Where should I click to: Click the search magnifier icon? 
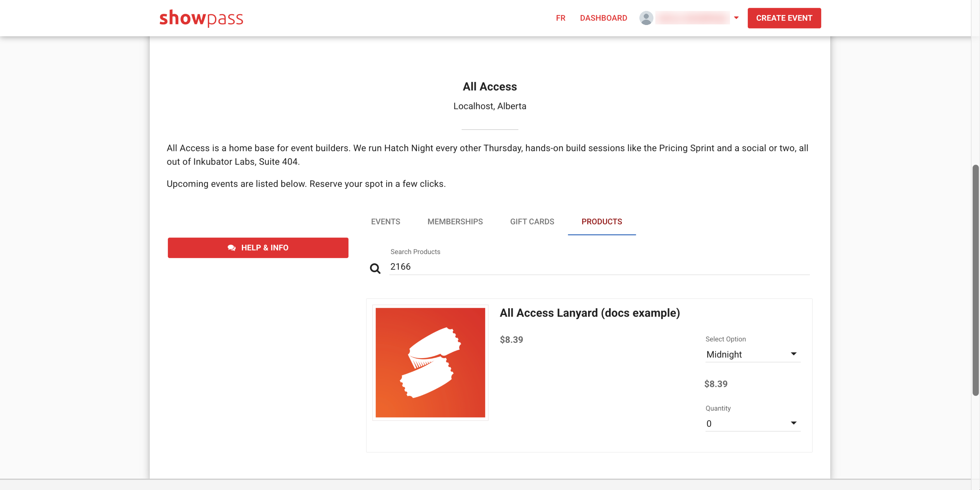click(375, 268)
